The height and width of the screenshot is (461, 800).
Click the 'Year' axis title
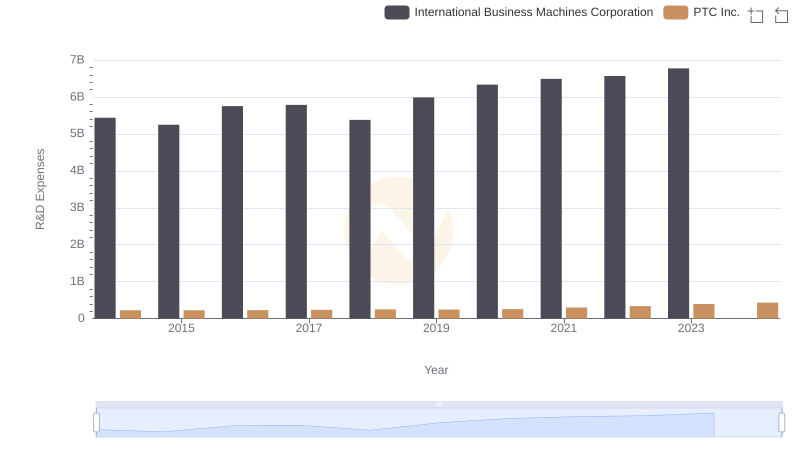pyautogui.click(x=436, y=370)
